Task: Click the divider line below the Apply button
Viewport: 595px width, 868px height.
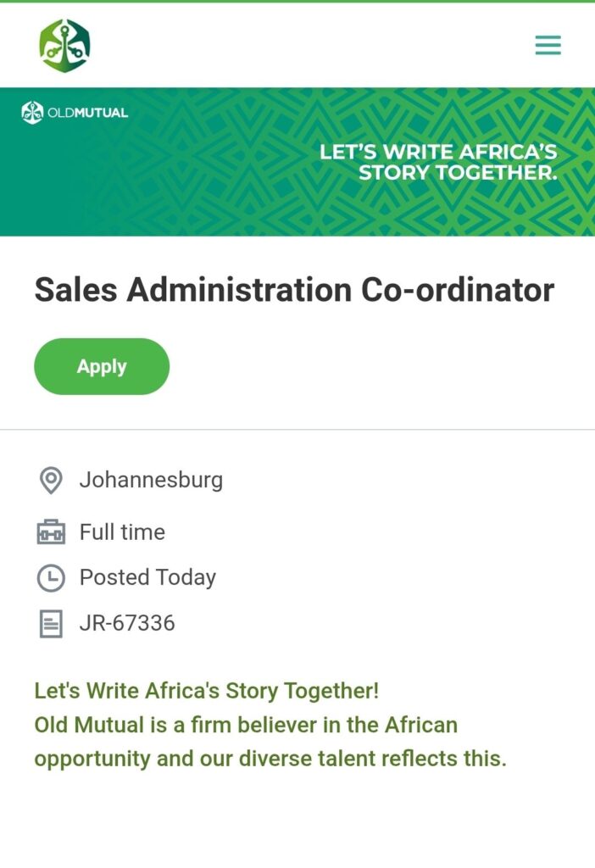Action: point(297,430)
